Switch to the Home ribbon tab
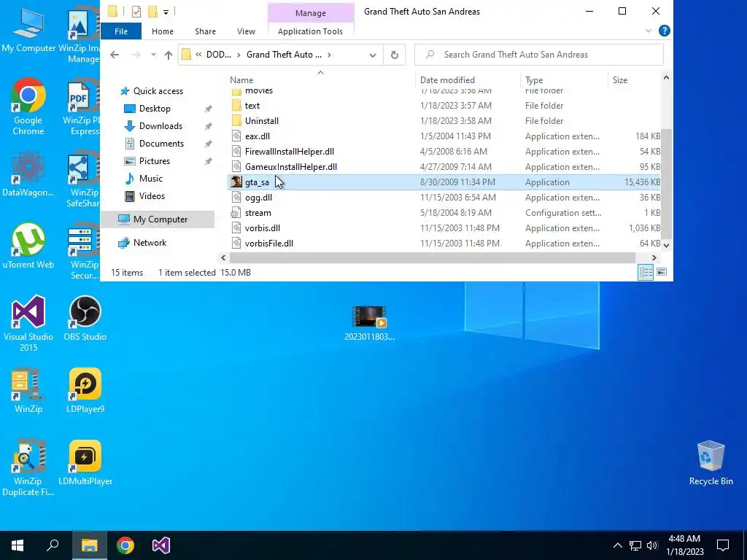The image size is (747, 560). [163, 31]
